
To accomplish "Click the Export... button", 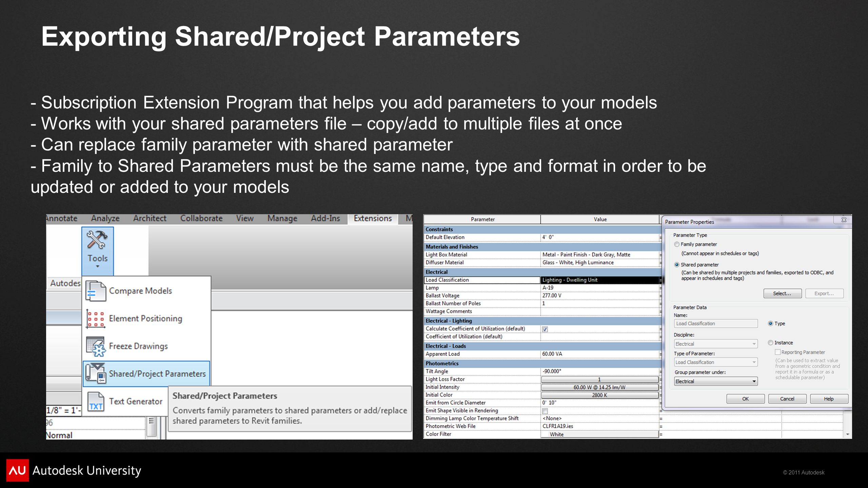I will click(824, 294).
